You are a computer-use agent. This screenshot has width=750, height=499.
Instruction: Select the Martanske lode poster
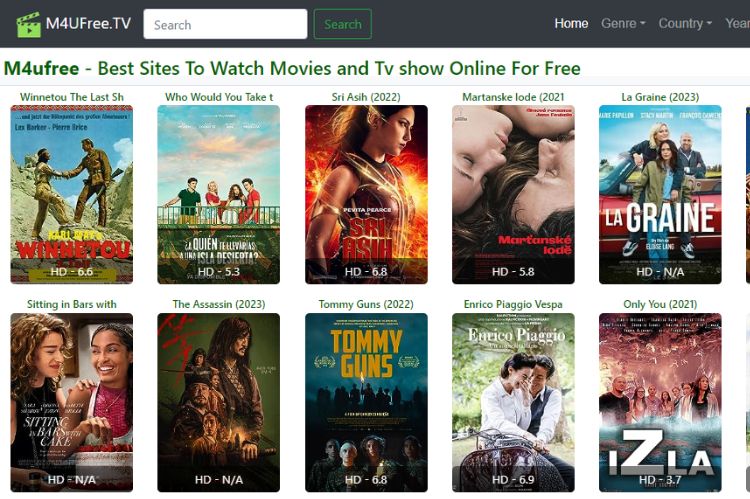coord(513,194)
